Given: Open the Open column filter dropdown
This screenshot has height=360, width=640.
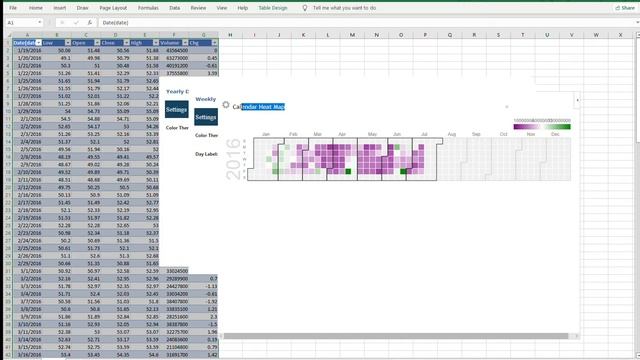Looking at the screenshot, I should pos(97,43).
